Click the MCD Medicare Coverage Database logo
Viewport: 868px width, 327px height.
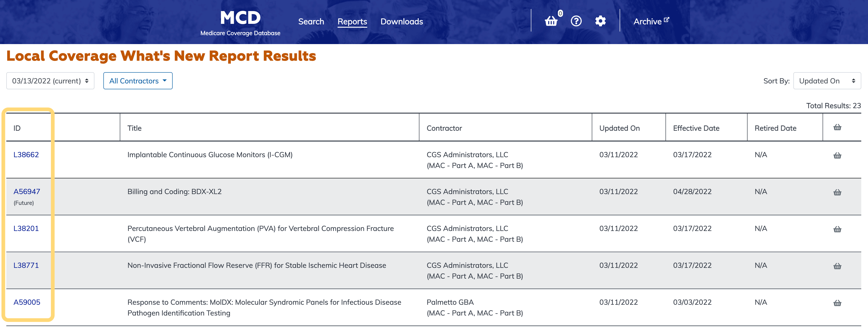pyautogui.click(x=240, y=22)
